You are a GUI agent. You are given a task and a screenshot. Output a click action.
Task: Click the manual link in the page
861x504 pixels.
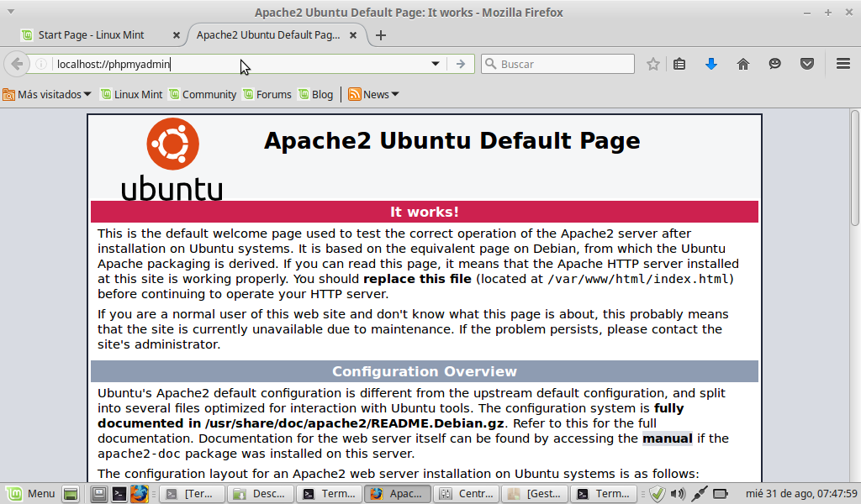tap(667, 438)
